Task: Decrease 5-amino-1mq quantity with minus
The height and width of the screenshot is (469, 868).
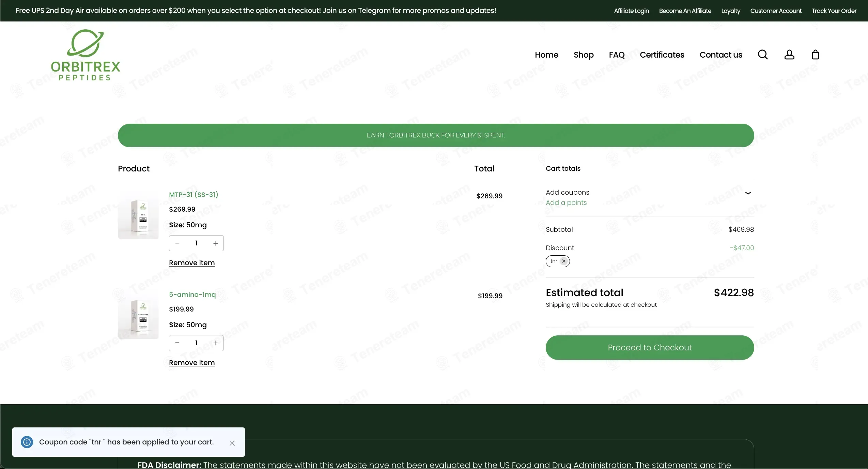Action: pos(177,343)
